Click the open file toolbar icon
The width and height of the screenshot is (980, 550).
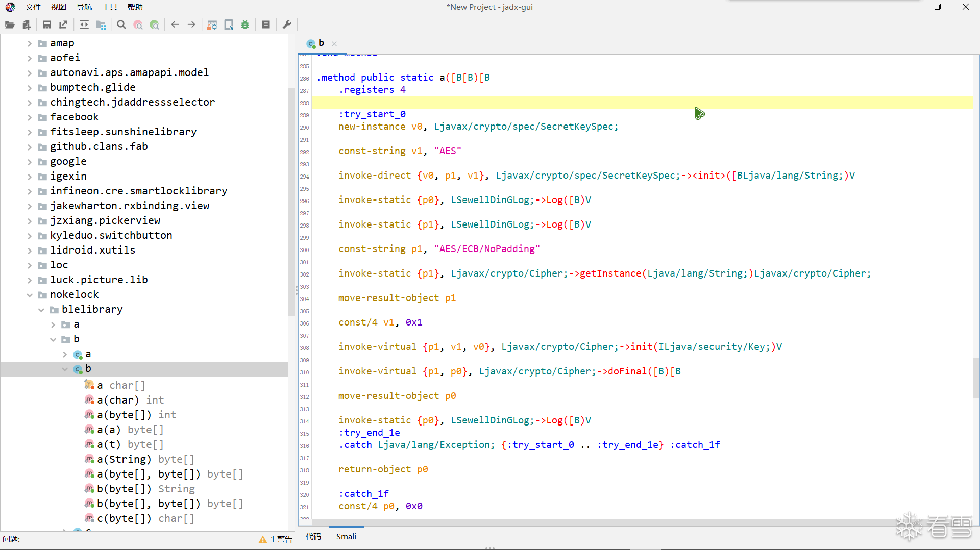pos(10,24)
